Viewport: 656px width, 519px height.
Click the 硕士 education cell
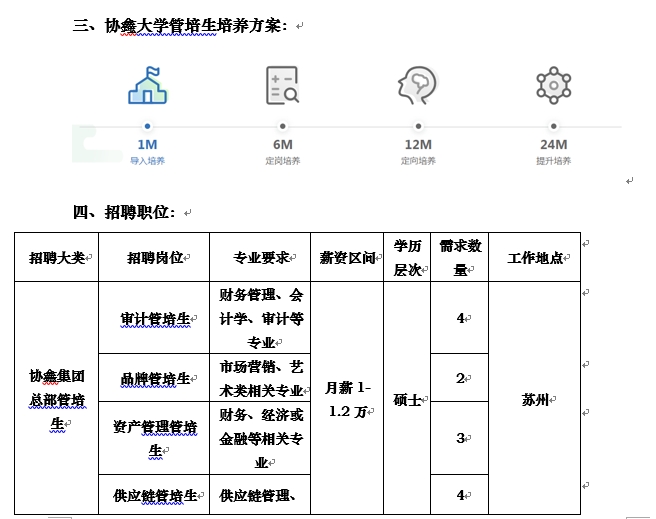point(407,398)
